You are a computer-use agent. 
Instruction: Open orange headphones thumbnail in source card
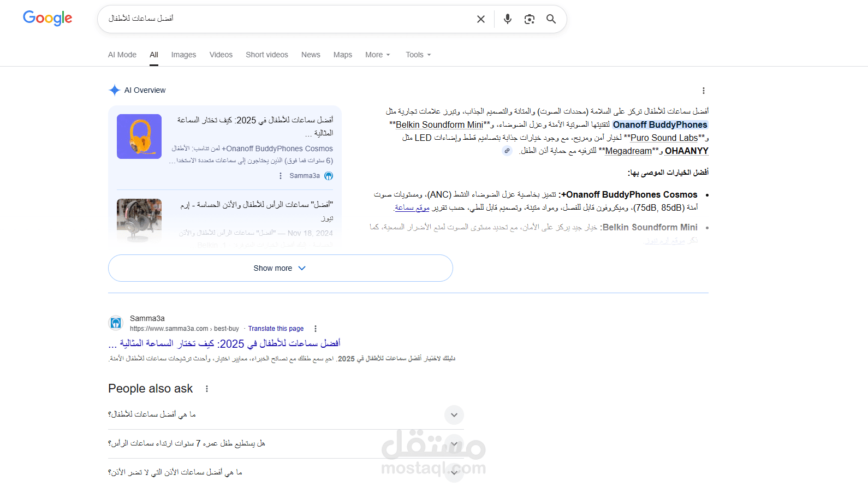click(x=139, y=136)
